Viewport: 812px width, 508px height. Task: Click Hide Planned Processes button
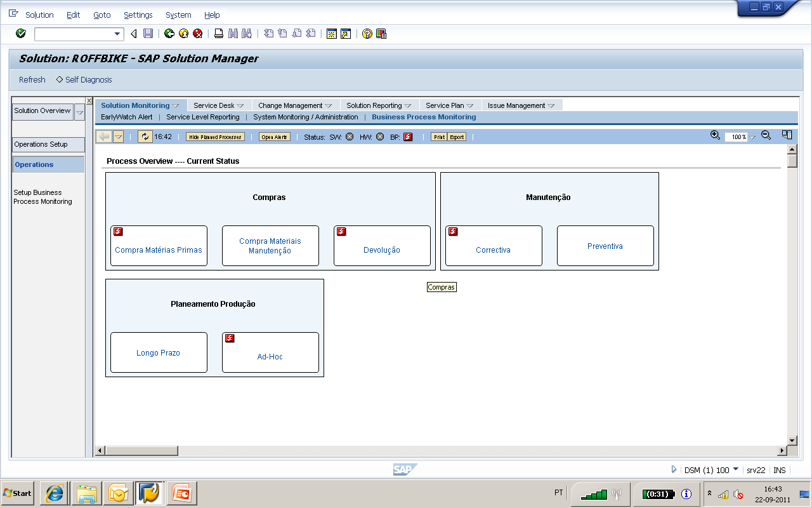pyautogui.click(x=215, y=137)
